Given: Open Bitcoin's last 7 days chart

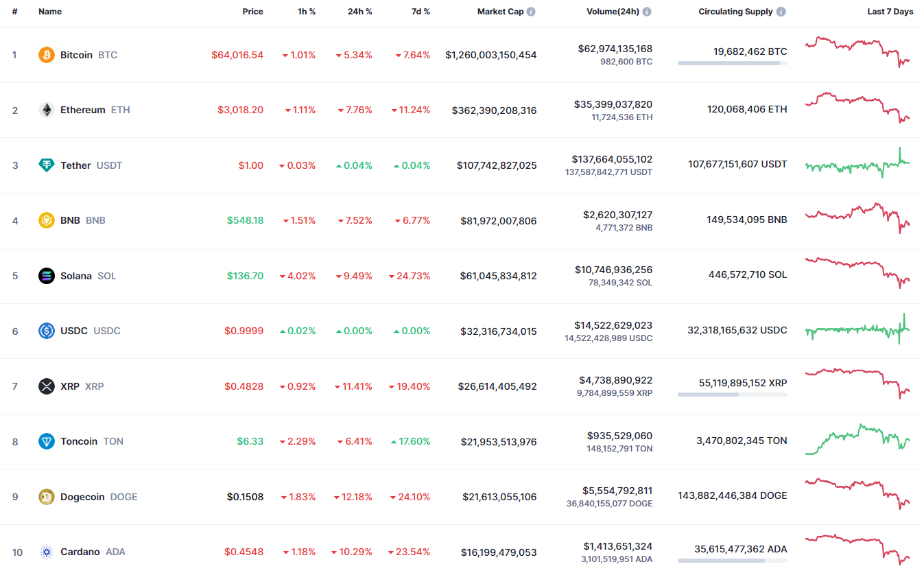Looking at the screenshot, I should 858,51.
